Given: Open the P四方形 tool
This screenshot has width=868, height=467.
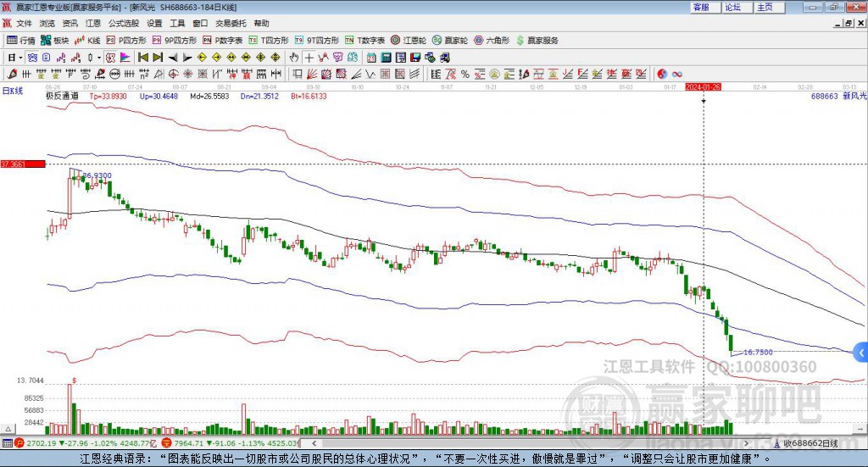Looking at the screenshot, I should tap(126, 41).
